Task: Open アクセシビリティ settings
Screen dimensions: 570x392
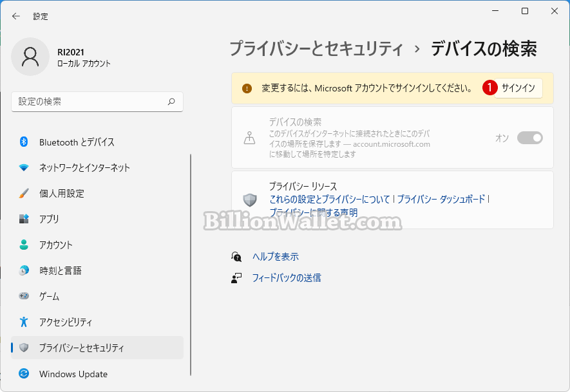Action: coord(97,322)
